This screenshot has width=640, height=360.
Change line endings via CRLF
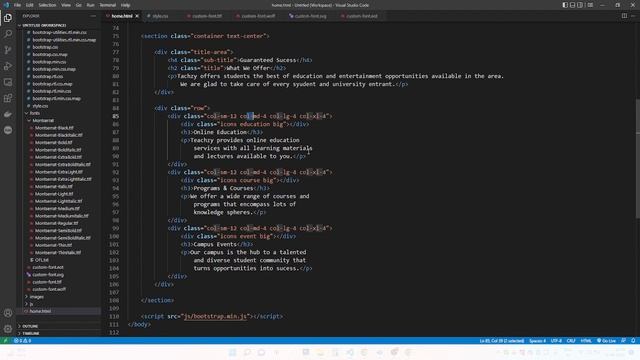tap(571, 340)
